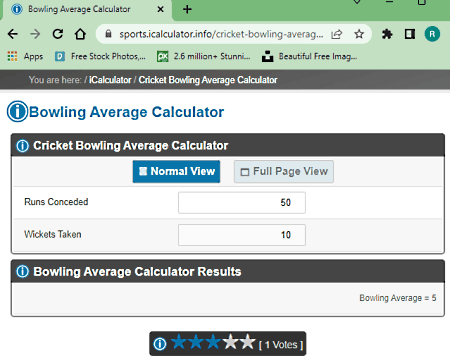
Task: Select the Bowling Average Calculator tab
Action: 87,9
